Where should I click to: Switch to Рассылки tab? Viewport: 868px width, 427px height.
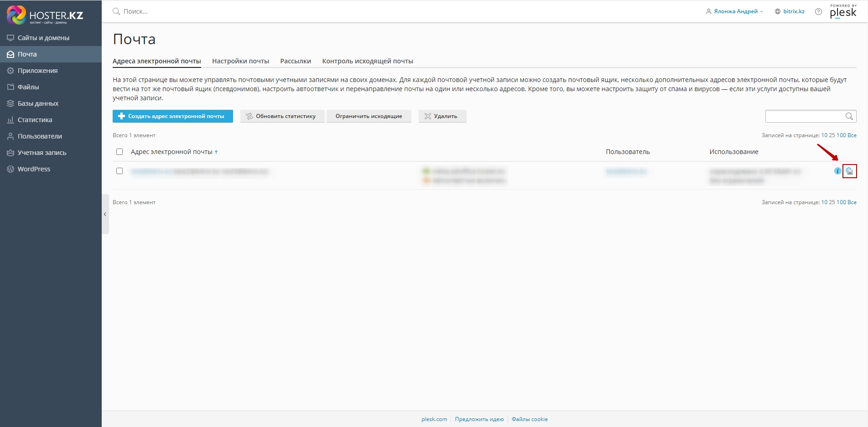(296, 61)
